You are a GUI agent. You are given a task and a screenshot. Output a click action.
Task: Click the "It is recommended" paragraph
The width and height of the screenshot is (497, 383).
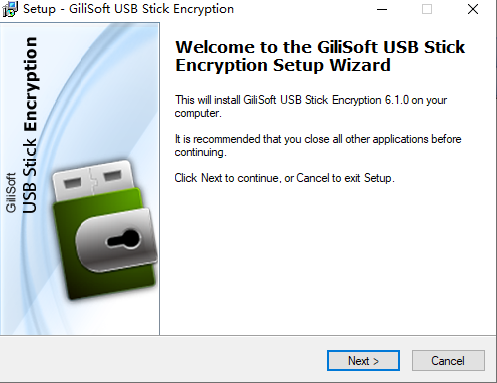coord(318,145)
